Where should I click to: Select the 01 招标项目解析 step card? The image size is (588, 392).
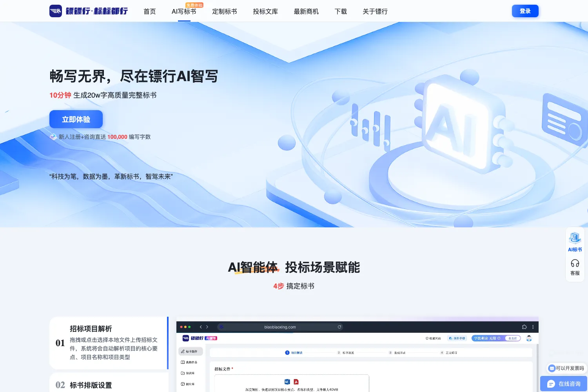click(109, 343)
